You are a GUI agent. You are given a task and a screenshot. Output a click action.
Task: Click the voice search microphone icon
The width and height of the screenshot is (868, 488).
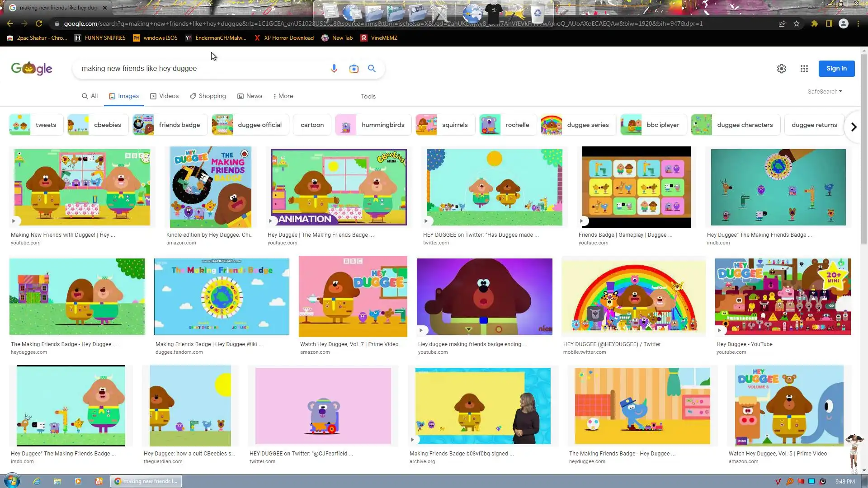[x=334, y=69]
